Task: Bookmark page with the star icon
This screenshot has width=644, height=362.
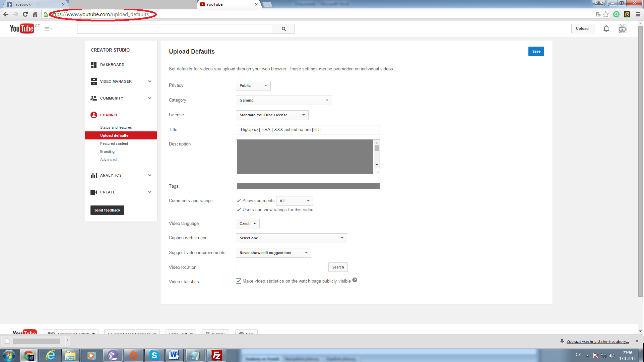Action: (606, 14)
